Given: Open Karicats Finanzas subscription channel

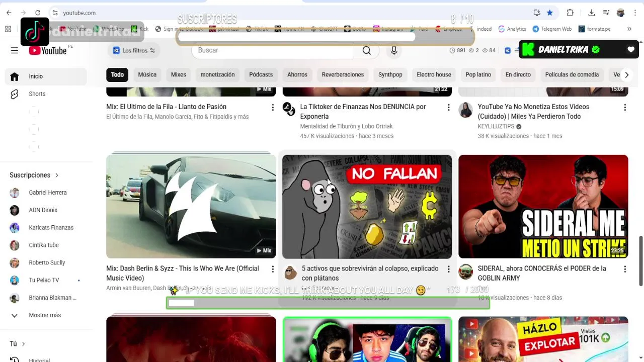Looking at the screenshot, I should (46, 228).
